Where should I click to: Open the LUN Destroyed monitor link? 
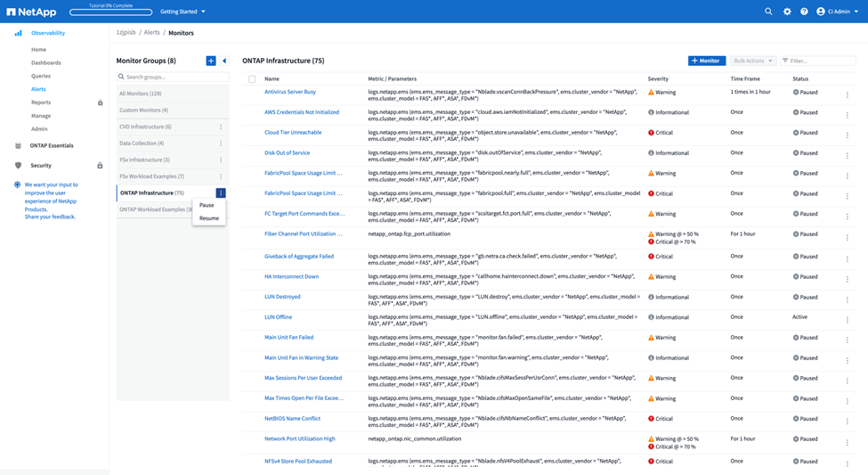point(282,297)
